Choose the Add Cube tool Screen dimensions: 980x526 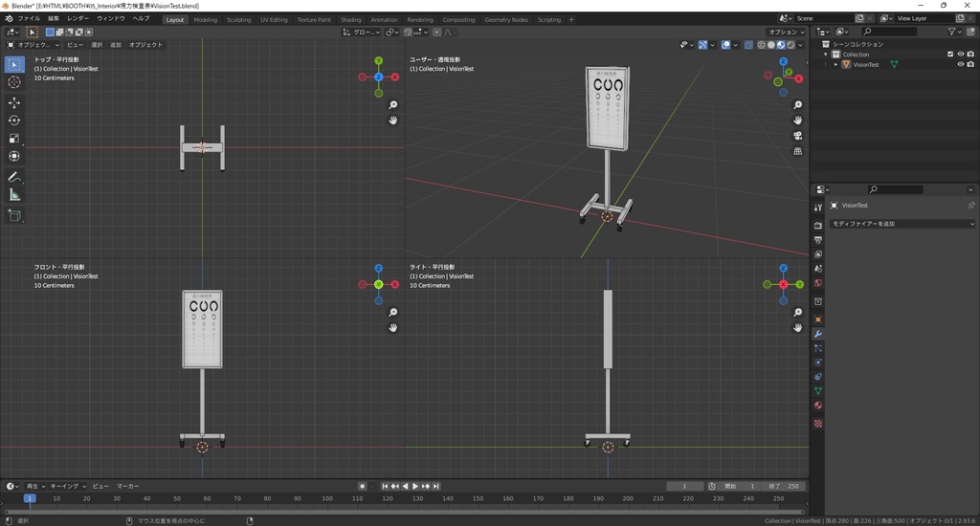click(x=14, y=216)
